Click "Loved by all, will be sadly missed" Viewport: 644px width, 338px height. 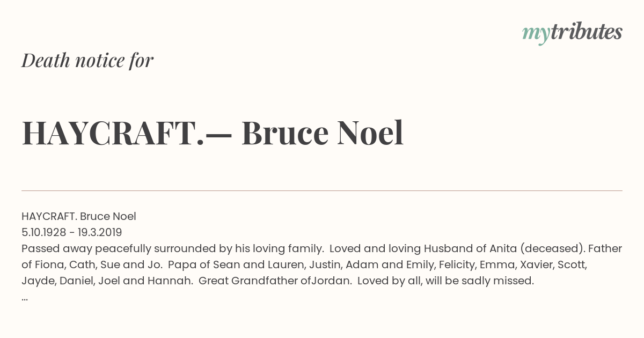tap(445, 281)
